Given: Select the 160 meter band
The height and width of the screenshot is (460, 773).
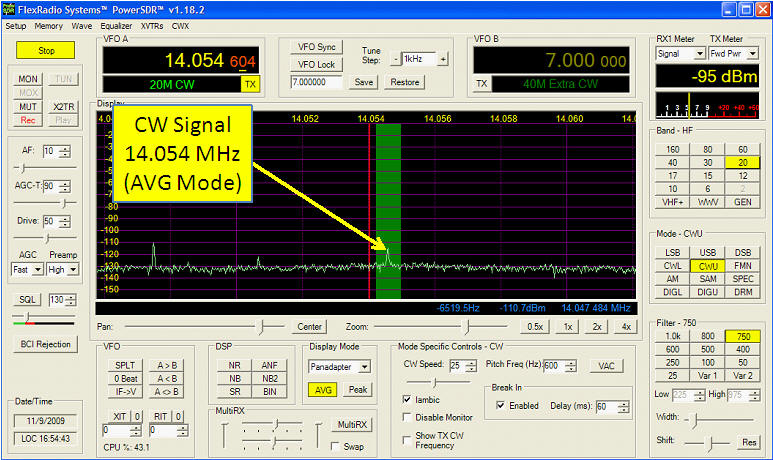Looking at the screenshot, I should point(672,149).
